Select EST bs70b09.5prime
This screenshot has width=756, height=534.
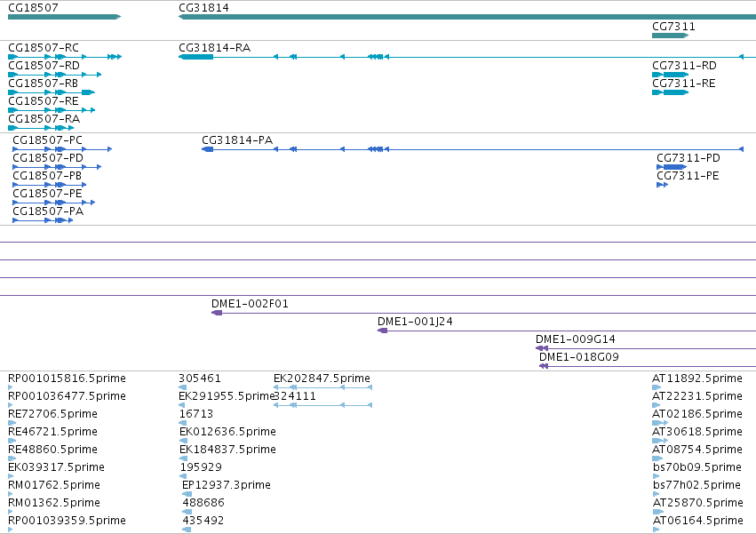(x=697, y=468)
